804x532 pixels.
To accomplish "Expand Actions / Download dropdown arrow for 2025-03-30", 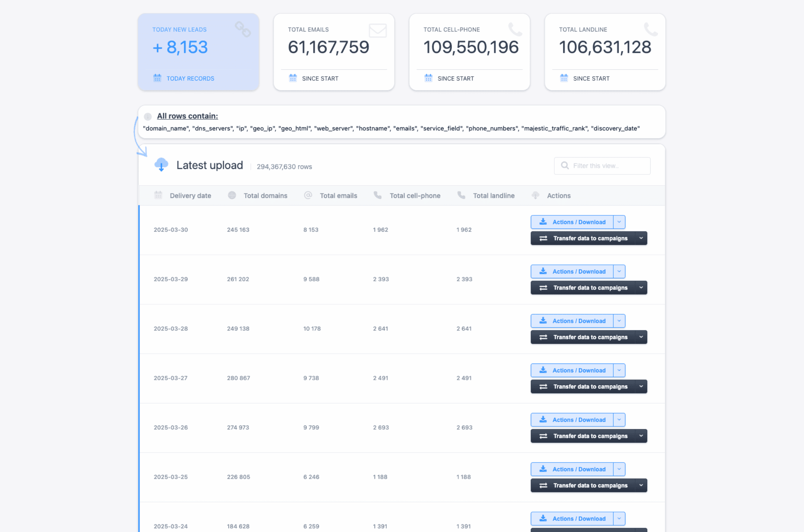I will (x=619, y=222).
